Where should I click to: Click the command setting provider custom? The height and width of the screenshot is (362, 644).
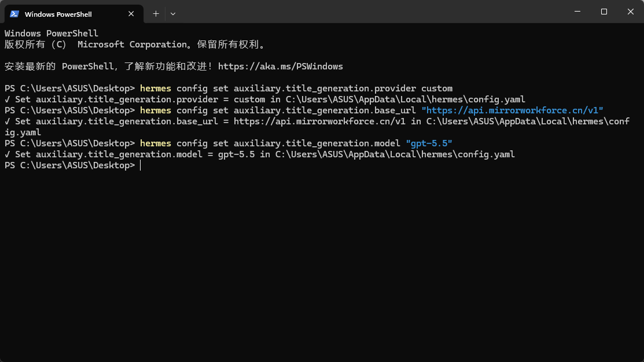click(x=296, y=88)
